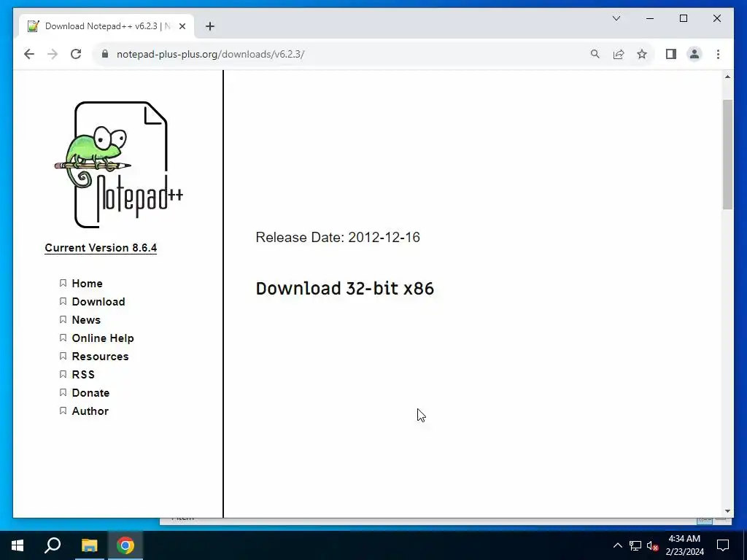Click the bookmark icon beside Home
747x560 pixels.
point(63,284)
